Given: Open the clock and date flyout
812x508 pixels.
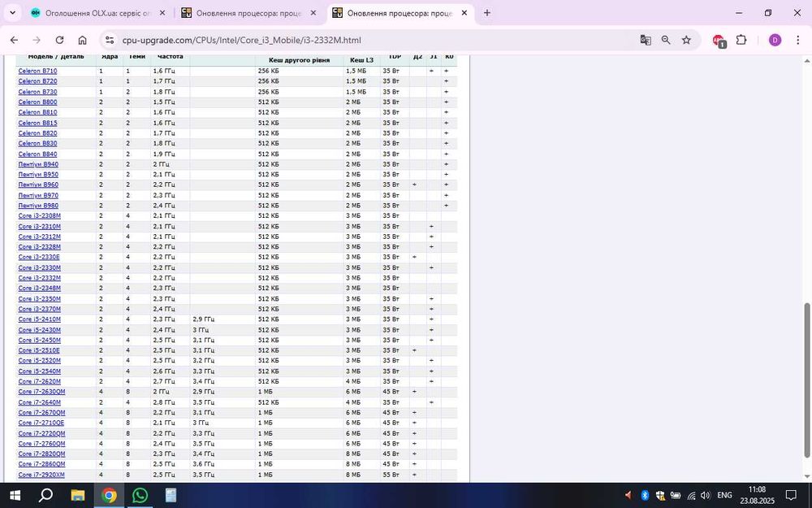Looking at the screenshot, I should (757, 496).
